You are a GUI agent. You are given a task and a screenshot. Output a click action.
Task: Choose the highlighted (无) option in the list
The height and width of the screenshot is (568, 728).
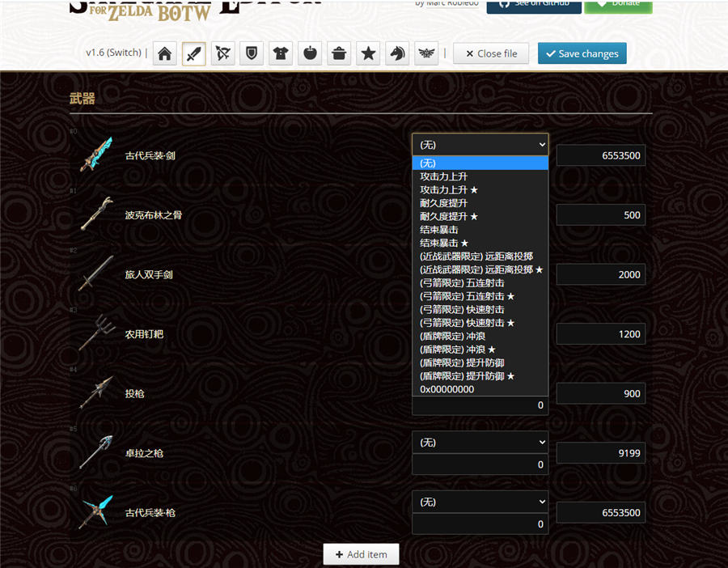480,163
